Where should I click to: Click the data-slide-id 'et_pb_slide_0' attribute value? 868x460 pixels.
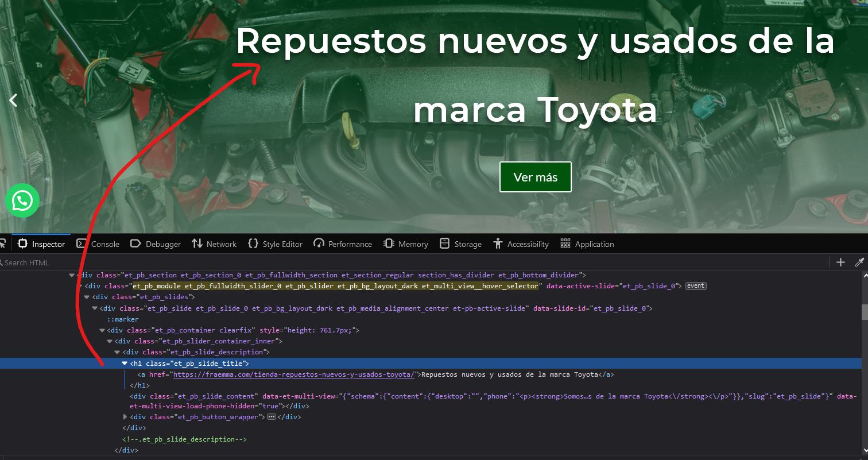tap(620, 308)
